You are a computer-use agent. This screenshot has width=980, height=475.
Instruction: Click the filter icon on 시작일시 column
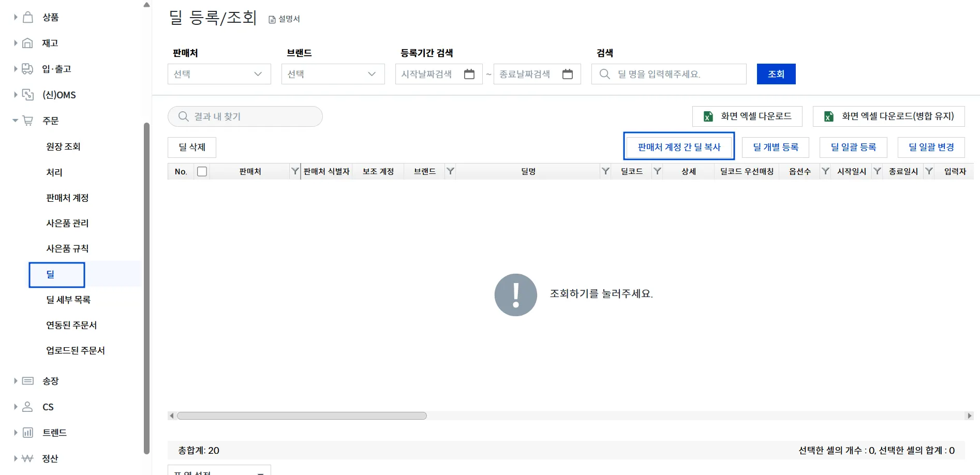click(877, 171)
